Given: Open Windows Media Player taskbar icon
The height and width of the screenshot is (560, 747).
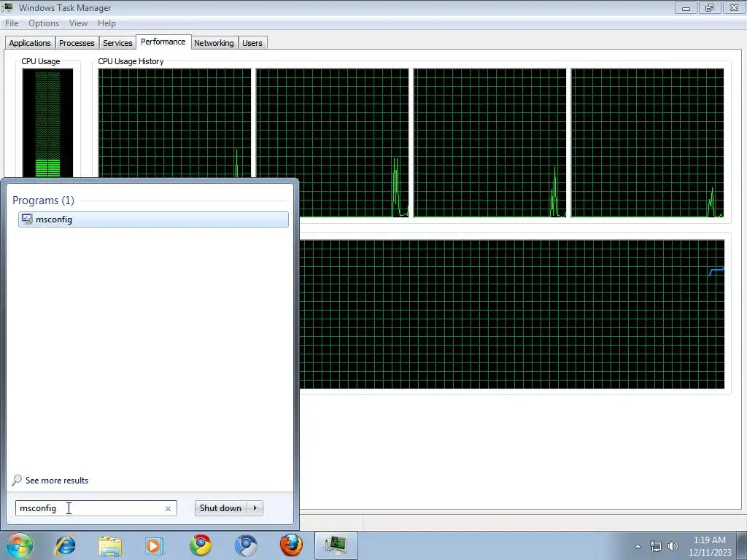Looking at the screenshot, I should tap(155, 545).
